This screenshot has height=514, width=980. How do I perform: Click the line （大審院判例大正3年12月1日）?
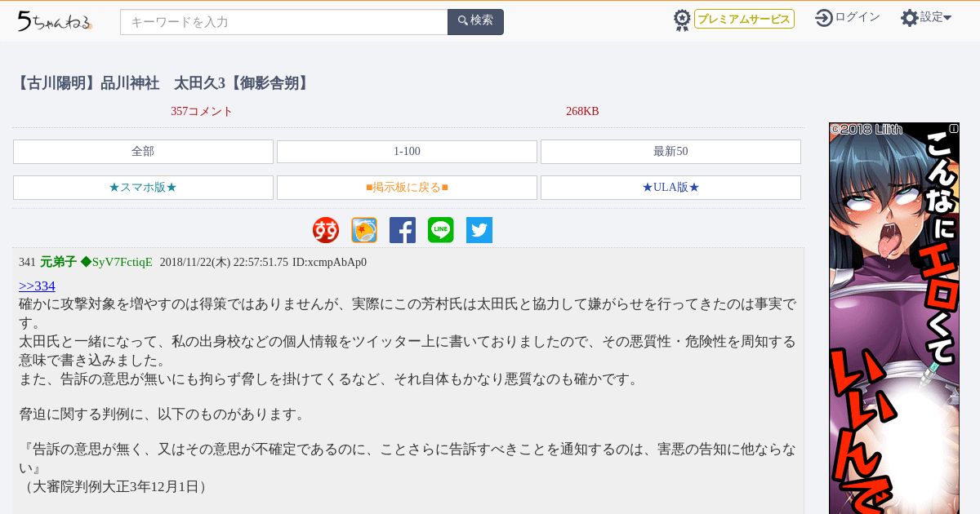click(115, 487)
